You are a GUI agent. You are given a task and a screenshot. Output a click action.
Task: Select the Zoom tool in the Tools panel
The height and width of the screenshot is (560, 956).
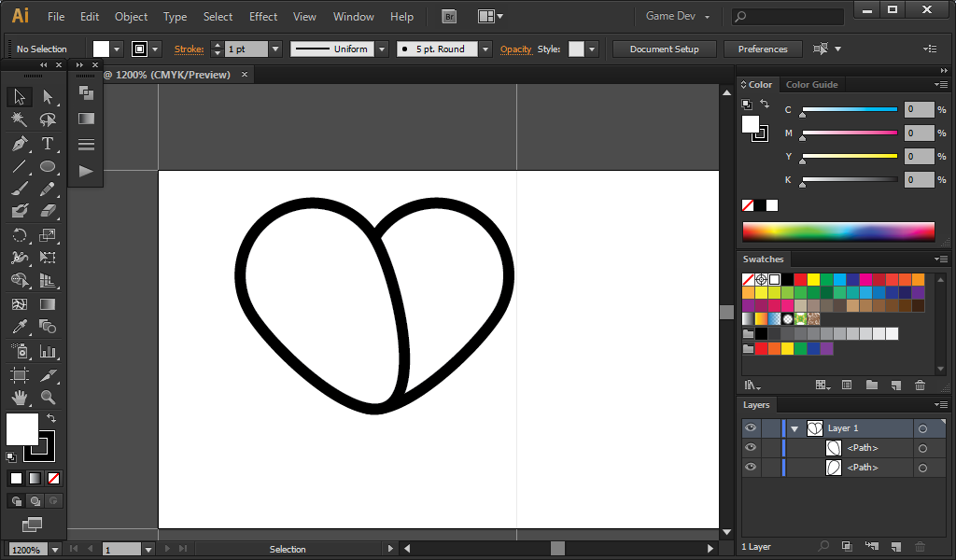click(x=48, y=398)
